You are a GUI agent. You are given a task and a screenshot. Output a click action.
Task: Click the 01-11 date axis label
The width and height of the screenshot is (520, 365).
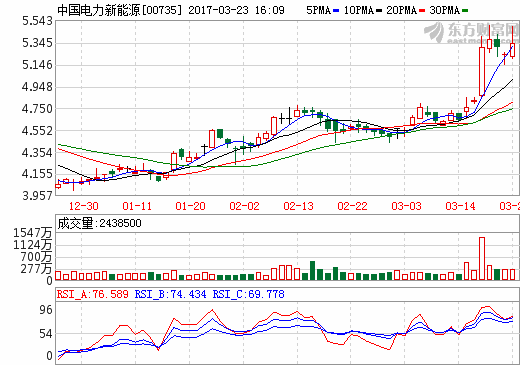tap(137, 206)
